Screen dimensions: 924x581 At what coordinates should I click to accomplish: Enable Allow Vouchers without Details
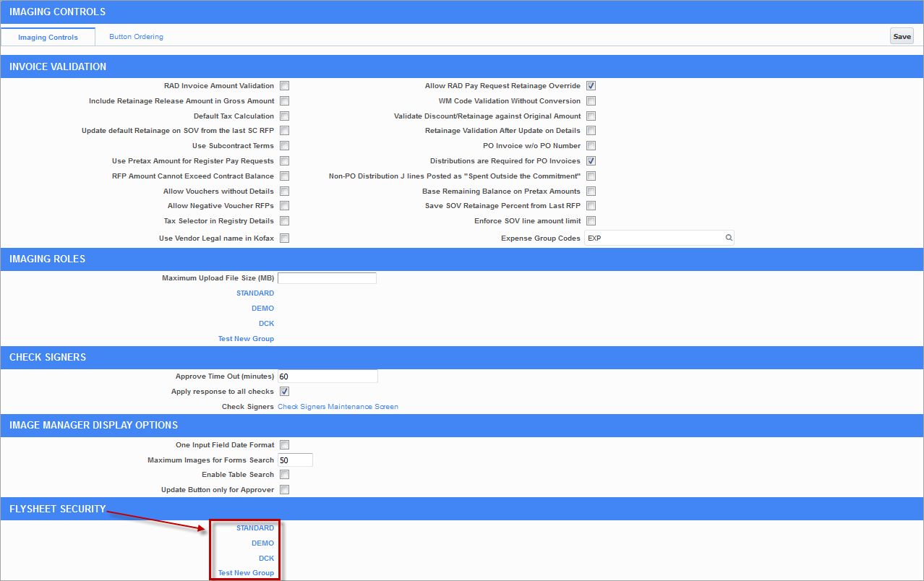285,191
